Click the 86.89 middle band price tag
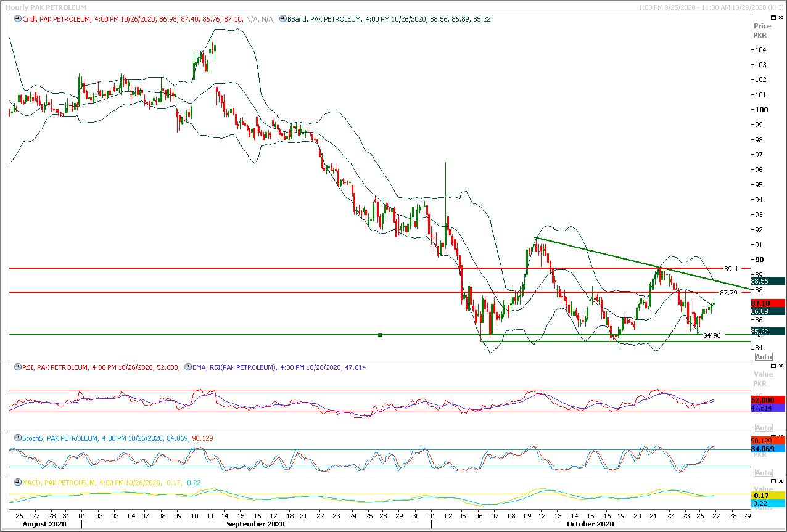This screenshot has width=787, height=532. (768, 311)
